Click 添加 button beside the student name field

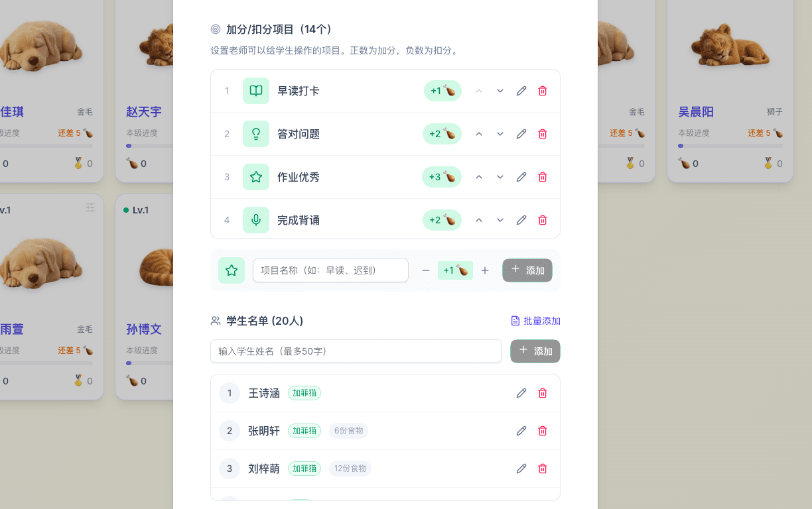[535, 351]
